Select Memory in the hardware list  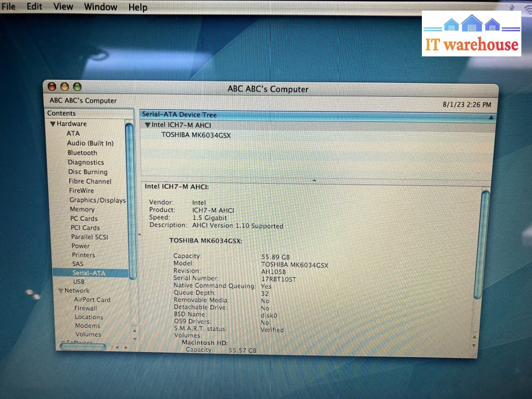tap(82, 210)
